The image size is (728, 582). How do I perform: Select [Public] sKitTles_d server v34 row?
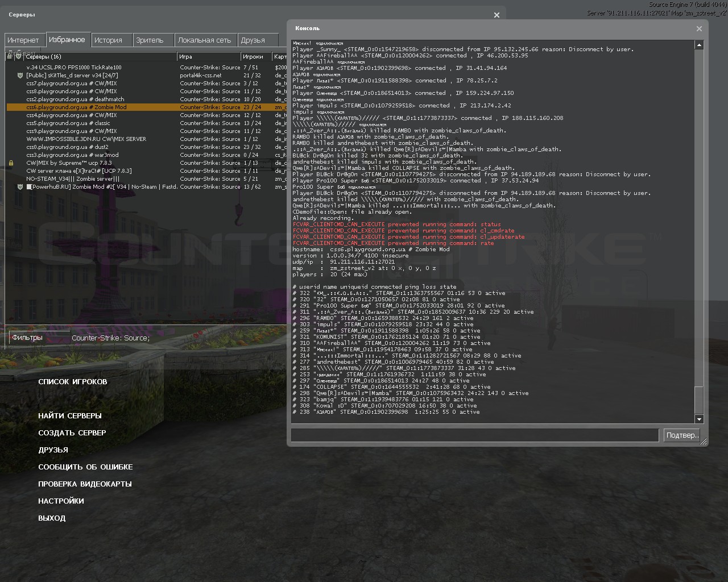tap(147, 75)
